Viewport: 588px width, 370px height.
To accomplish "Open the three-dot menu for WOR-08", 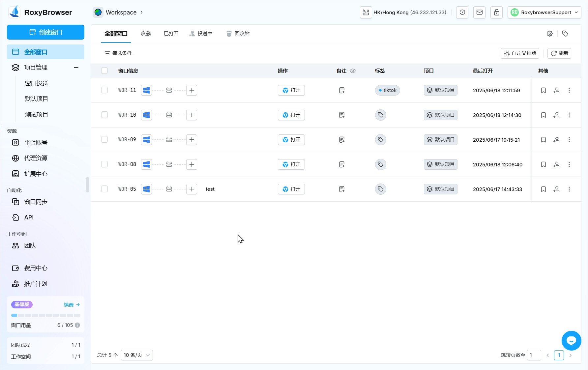I will point(569,164).
